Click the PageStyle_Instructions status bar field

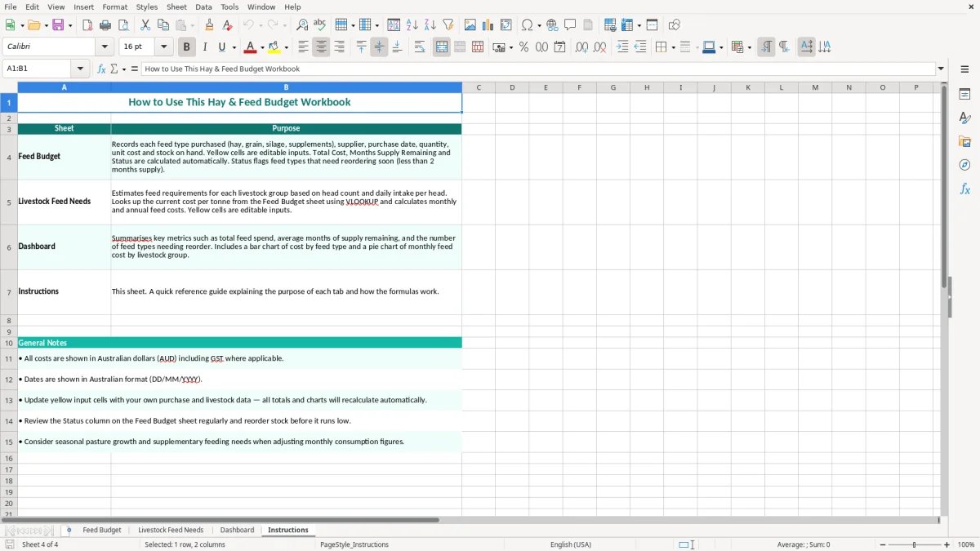[x=354, y=544]
